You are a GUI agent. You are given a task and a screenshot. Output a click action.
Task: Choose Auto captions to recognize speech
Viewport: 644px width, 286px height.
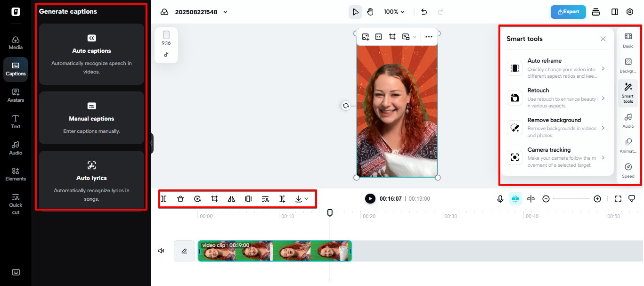tap(91, 54)
